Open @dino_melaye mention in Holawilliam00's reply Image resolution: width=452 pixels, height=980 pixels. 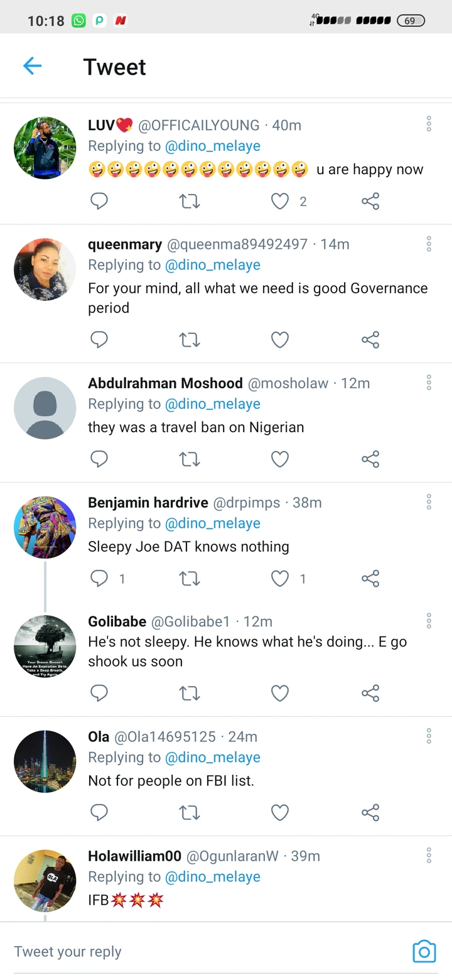tap(212, 877)
